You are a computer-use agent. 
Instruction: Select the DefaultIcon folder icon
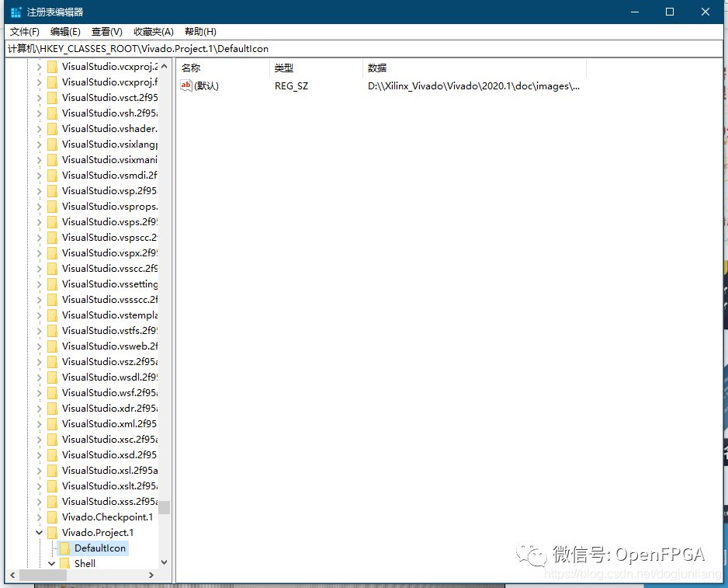65,548
